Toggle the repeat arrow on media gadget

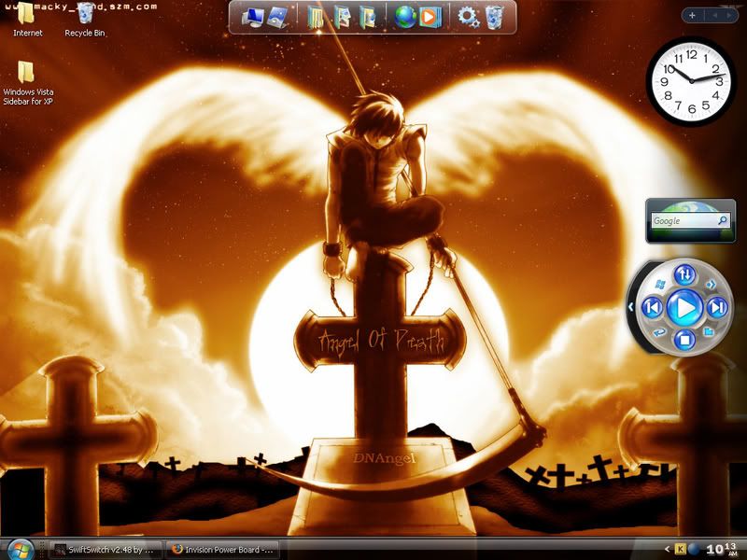tap(660, 331)
